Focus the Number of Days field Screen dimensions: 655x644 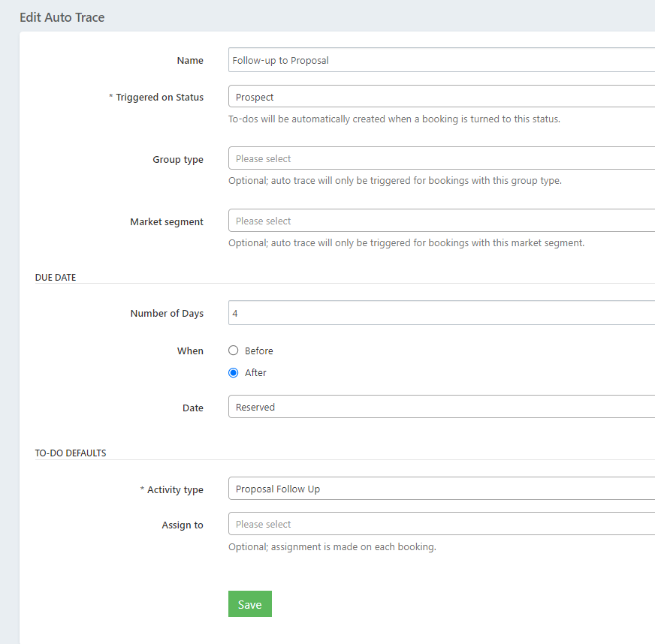442,313
